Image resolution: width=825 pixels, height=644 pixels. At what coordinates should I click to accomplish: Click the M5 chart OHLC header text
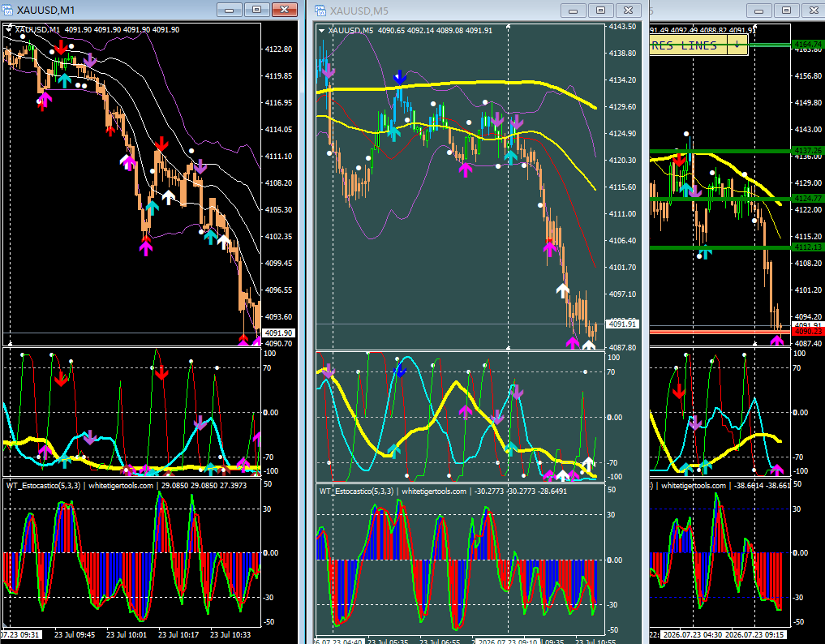coord(410,31)
